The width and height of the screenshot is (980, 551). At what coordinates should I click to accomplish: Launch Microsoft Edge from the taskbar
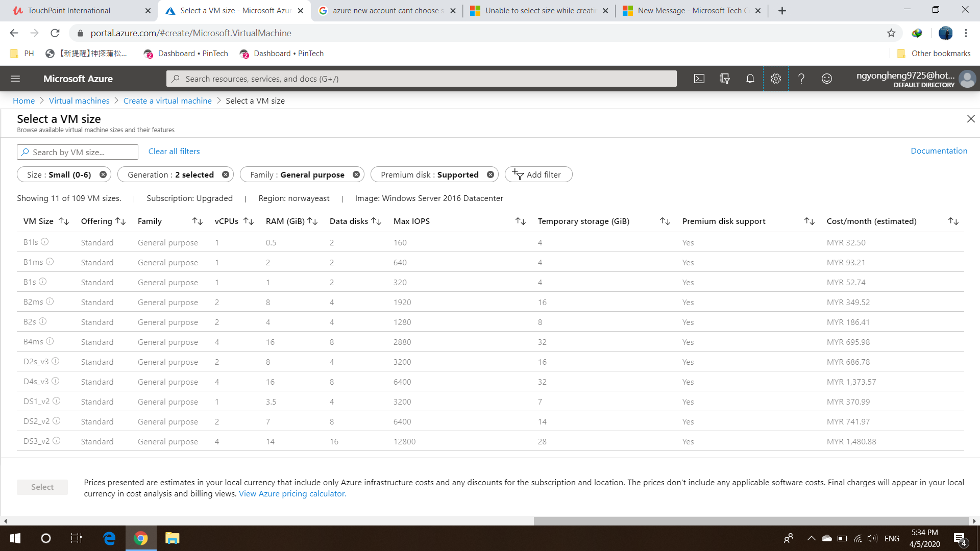109,538
